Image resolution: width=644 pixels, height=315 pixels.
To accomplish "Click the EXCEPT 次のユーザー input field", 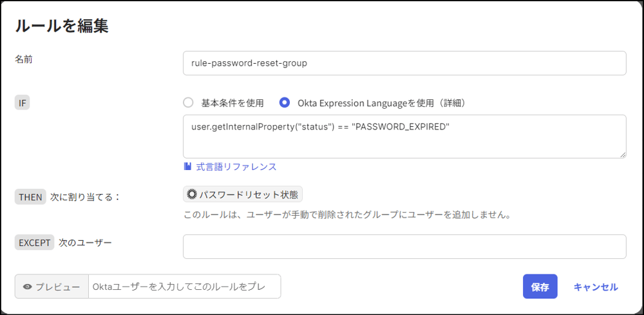I will [404, 246].
